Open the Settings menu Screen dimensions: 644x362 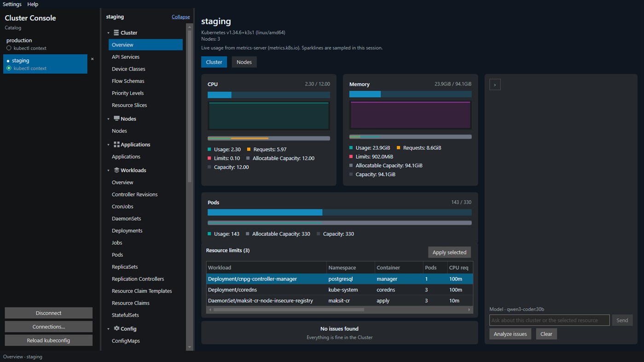pos(12,4)
